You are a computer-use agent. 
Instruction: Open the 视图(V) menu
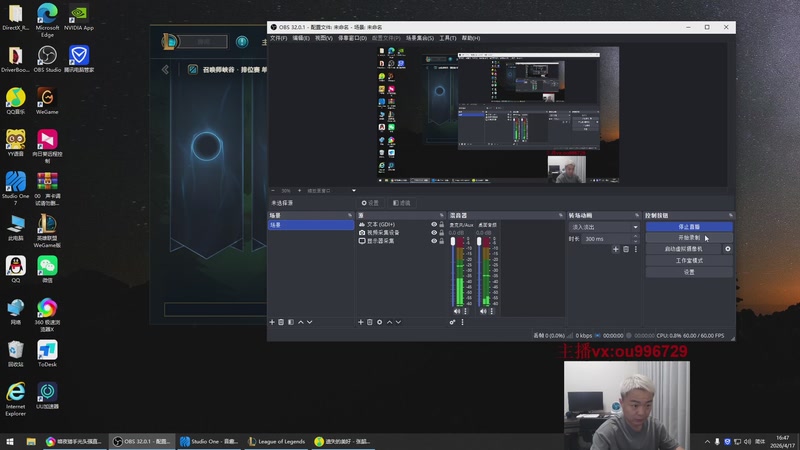tap(323, 38)
